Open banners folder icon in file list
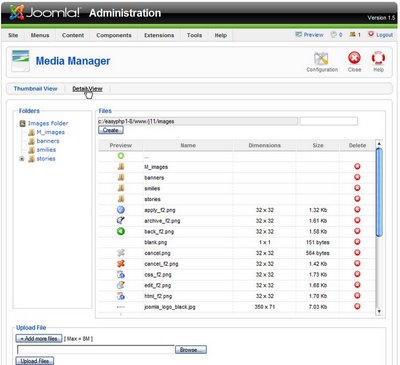 coord(121,177)
